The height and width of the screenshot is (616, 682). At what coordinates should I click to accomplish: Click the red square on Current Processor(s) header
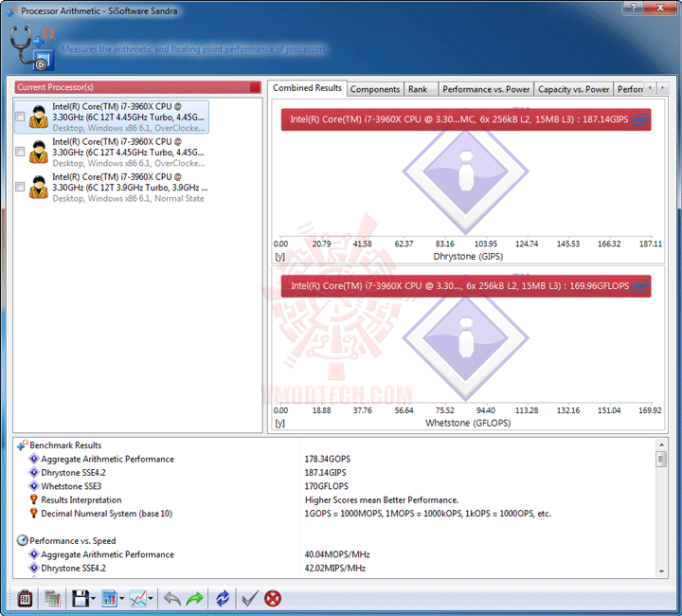click(255, 87)
